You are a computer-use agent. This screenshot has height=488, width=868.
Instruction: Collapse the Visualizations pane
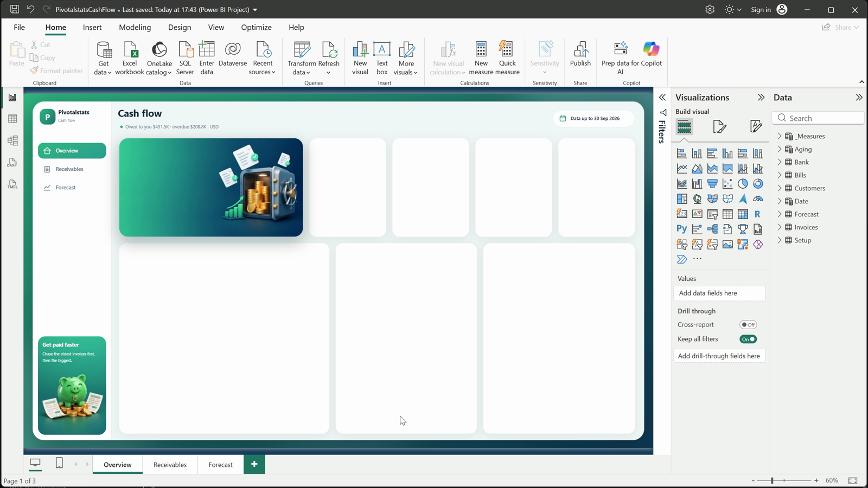(x=761, y=98)
